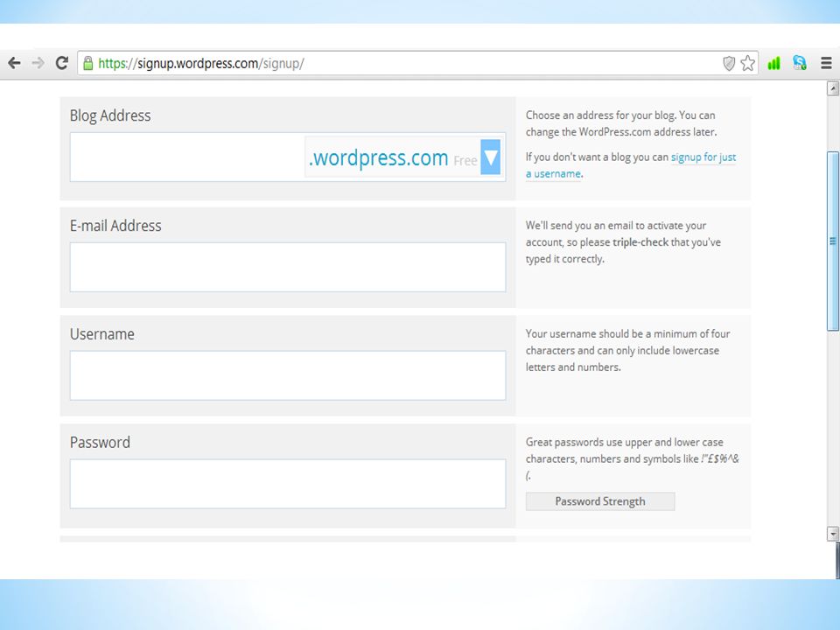The image size is (840, 630).
Task: Click the vertical scrollbar thumb
Action: click(832, 241)
